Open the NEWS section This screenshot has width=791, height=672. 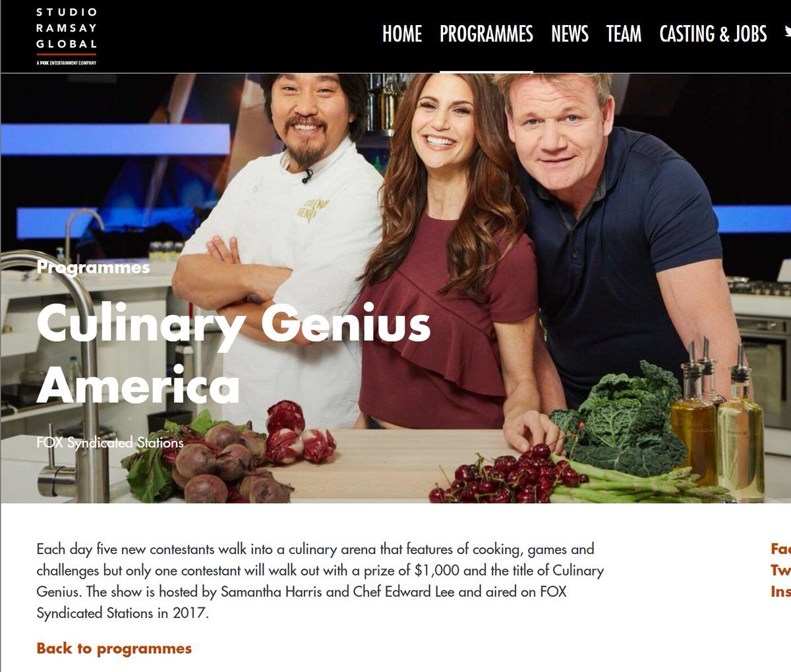coord(570,34)
